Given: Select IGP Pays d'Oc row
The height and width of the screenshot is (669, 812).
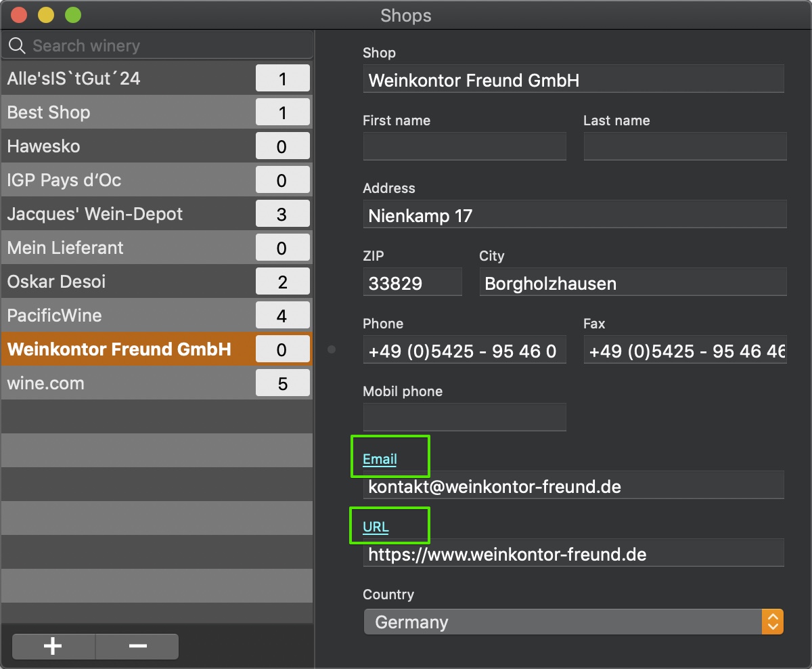Looking at the screenshot, I should [157, 180].
